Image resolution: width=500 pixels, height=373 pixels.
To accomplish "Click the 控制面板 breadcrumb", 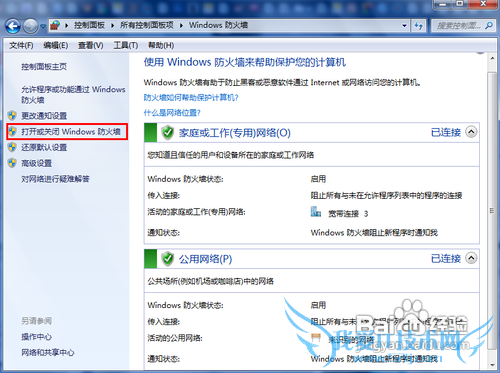I will [x=89, y=25].
